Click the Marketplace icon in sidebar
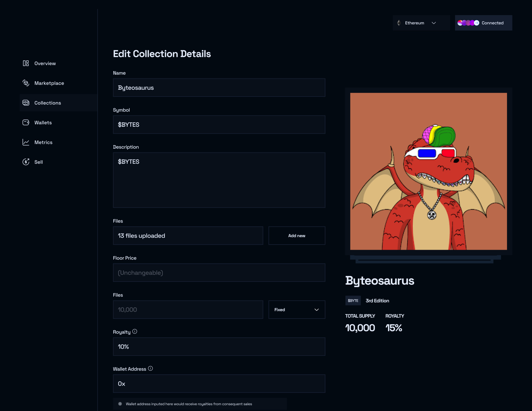Viewport: 532px width, 411px height. tap(26, 83)
